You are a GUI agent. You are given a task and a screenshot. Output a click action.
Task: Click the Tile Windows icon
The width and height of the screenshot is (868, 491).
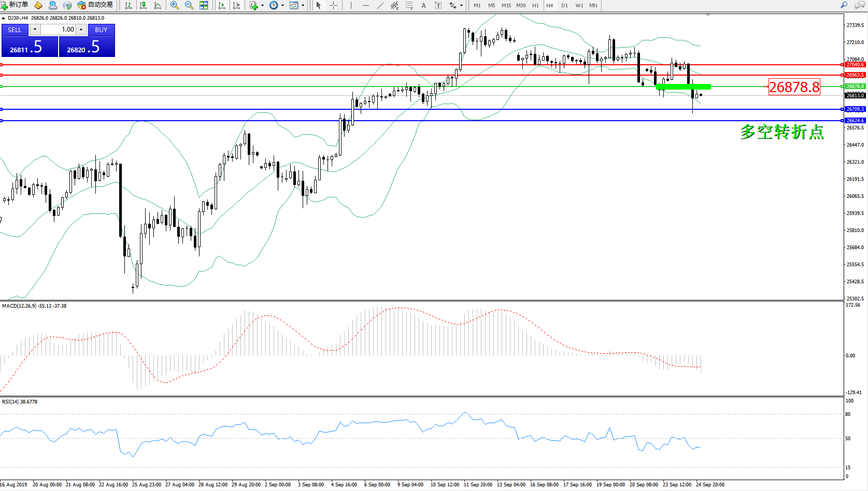coord(204,5)
